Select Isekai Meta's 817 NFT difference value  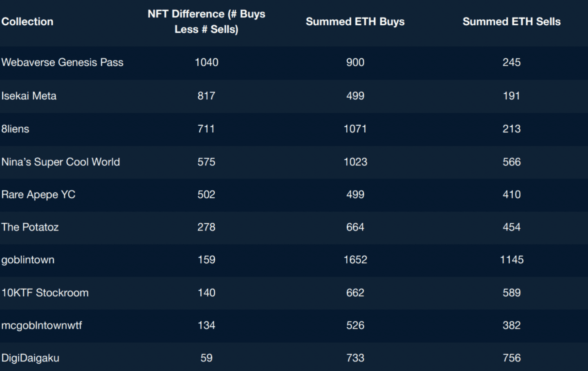coord(206,96)
